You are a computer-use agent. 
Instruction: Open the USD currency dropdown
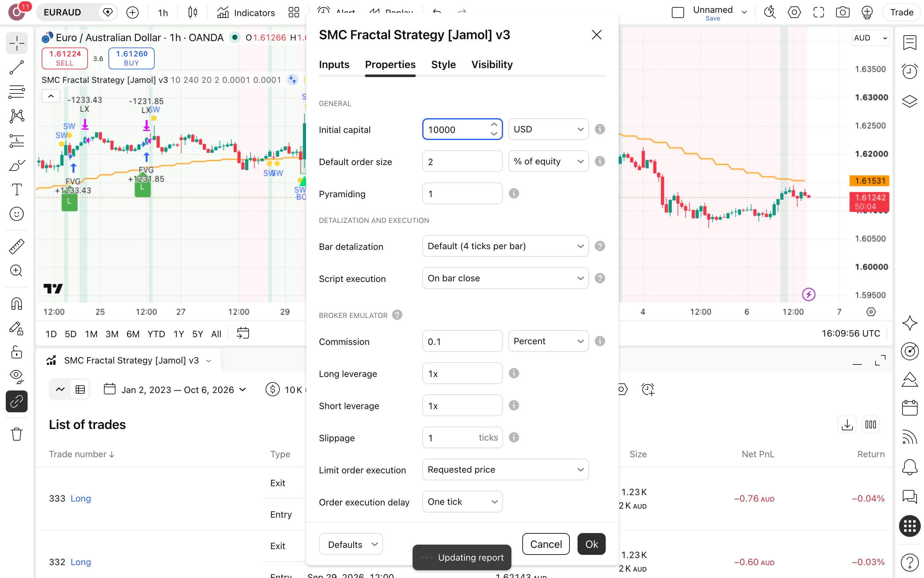coord(548,129)
